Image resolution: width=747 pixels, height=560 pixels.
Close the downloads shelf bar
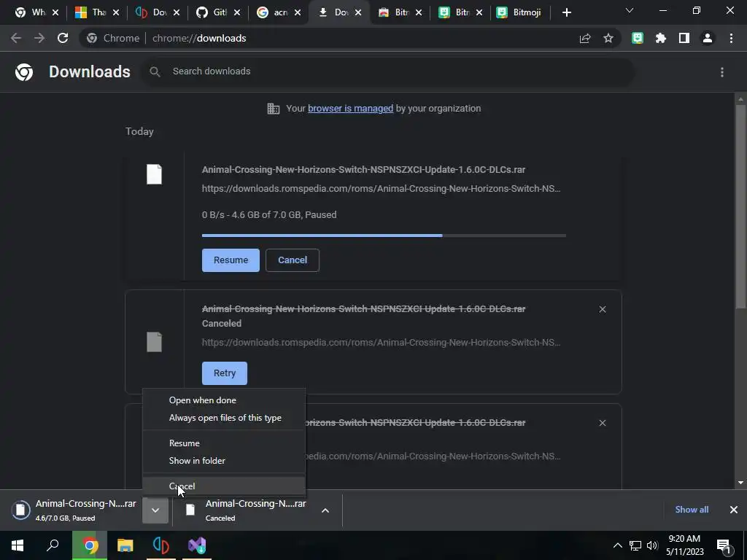734,510
